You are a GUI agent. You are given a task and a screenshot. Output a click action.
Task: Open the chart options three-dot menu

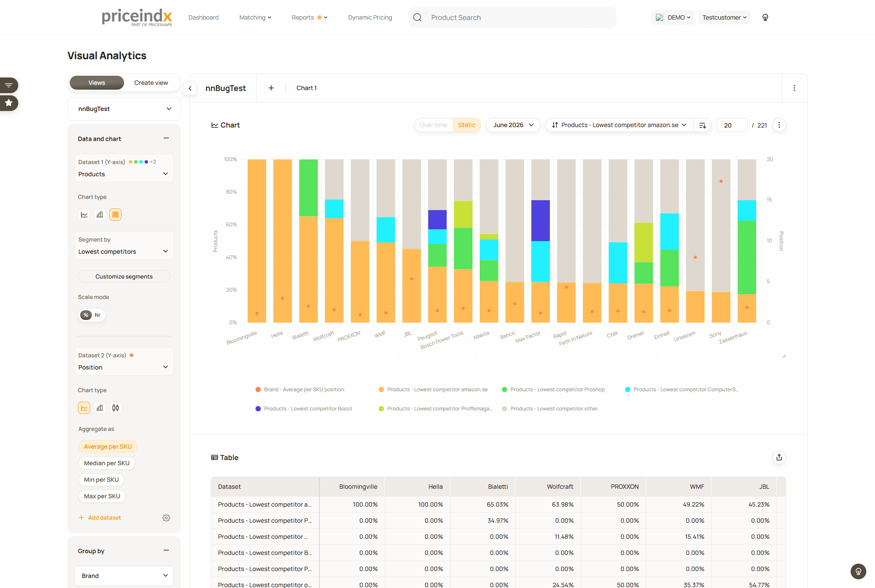779,125
